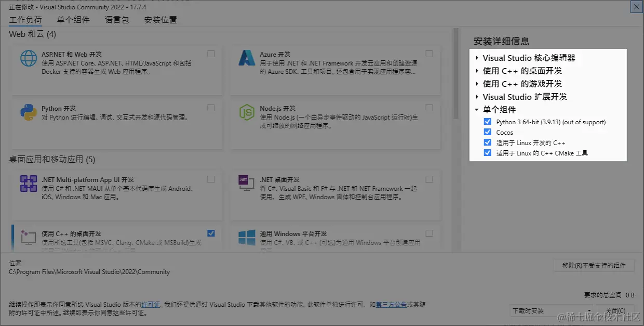Screen dimensions: 644x326
Task: Uncheck 适用于 Linux 的 C++ CMake 工具
Action: (487, 153)
